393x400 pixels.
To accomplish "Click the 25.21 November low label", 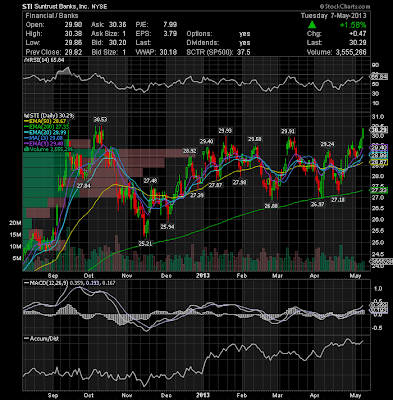I will (145, 244).
